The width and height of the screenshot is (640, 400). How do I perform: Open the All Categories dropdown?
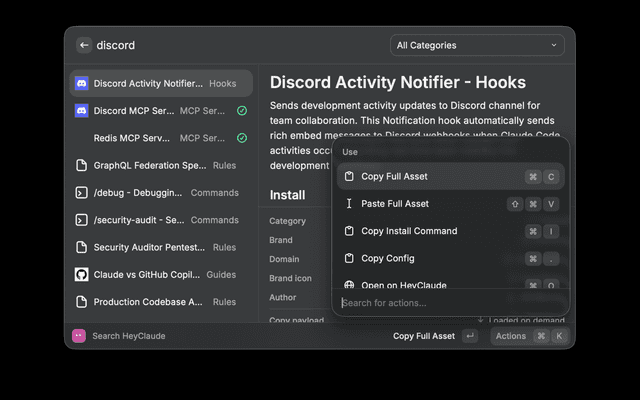[x=477, y=45]
